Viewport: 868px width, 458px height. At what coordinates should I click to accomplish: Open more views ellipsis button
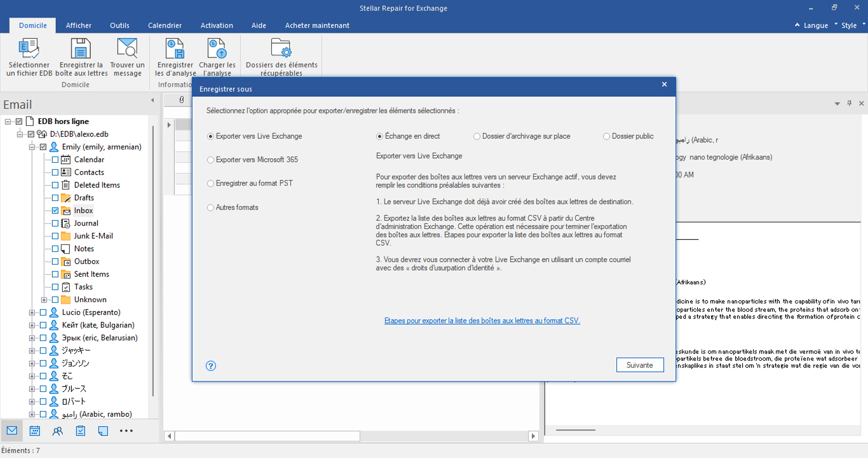pyautogui.click(x=126, y=431)
